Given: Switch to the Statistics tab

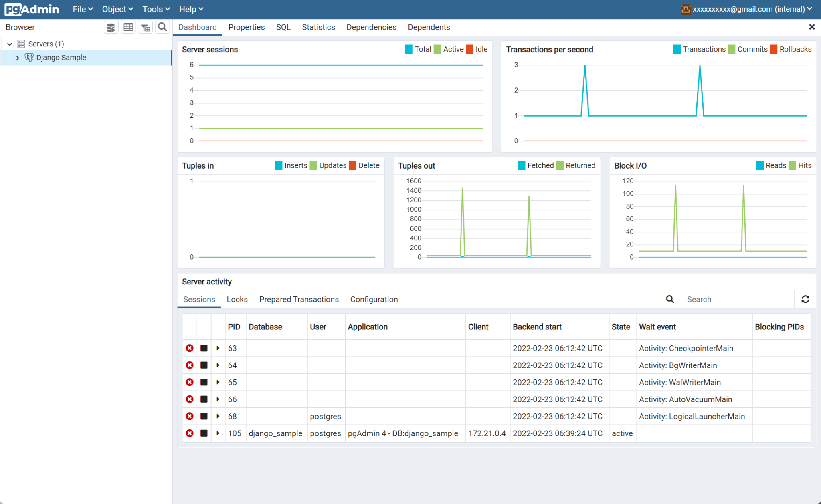Looking at the screenshot, I should 318,27.
